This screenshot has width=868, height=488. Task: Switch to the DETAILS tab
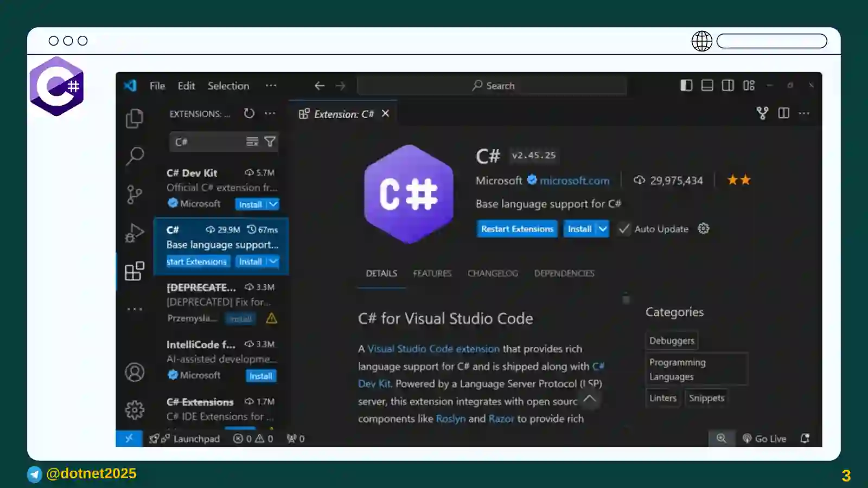point(381,273)
